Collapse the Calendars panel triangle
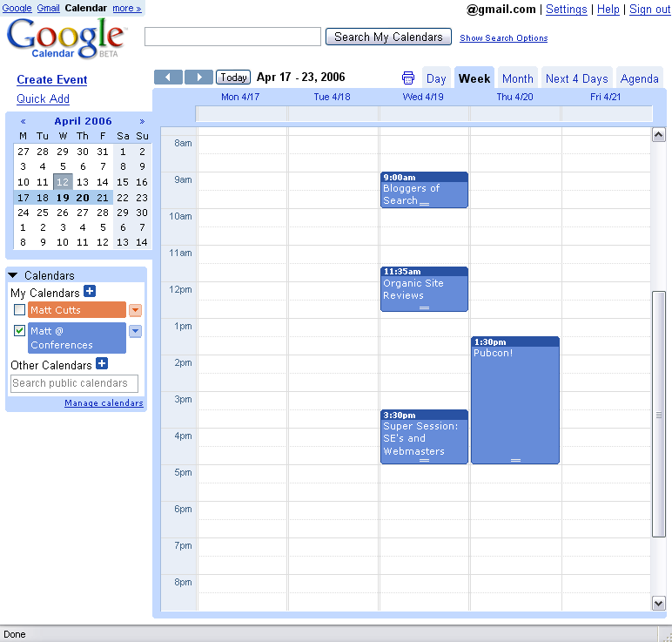Viewport: 672px width, 642px height. [x=13, y=275]
